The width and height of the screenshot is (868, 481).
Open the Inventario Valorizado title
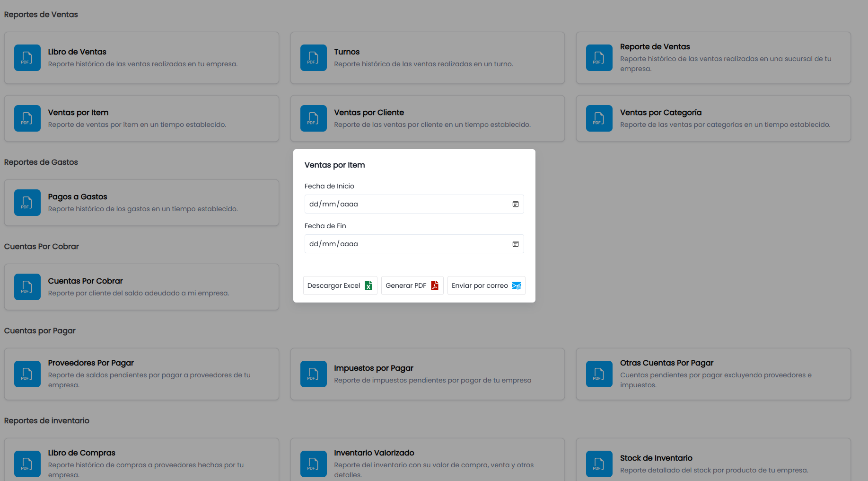pos(374,453)
